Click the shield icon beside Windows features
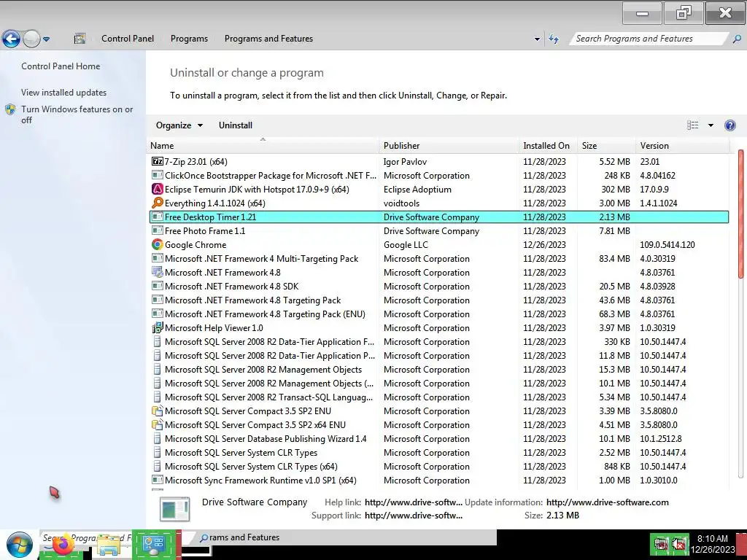The image size is (747, 560). (x=10, y=109)
